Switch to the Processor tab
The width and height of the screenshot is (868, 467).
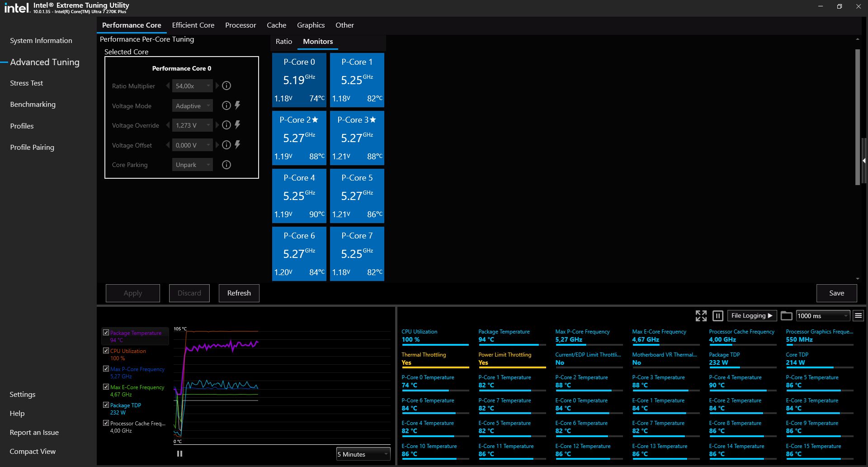(241, 25)
